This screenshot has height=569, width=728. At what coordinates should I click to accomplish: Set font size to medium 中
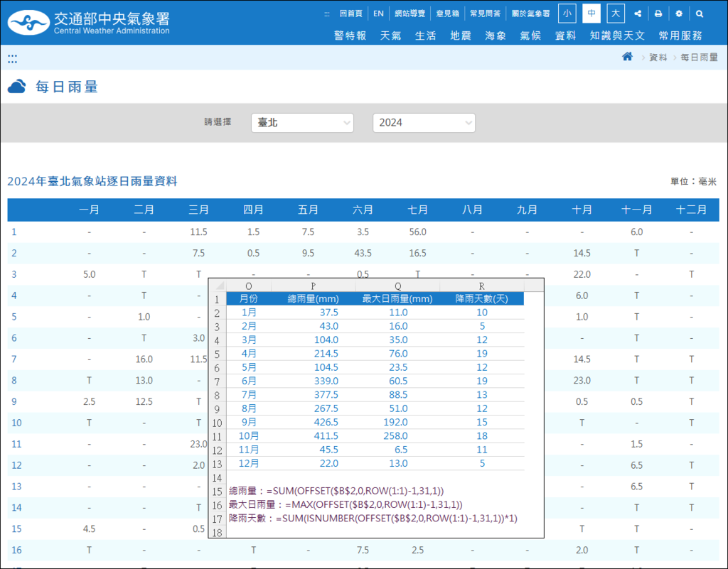pos(591,13)
